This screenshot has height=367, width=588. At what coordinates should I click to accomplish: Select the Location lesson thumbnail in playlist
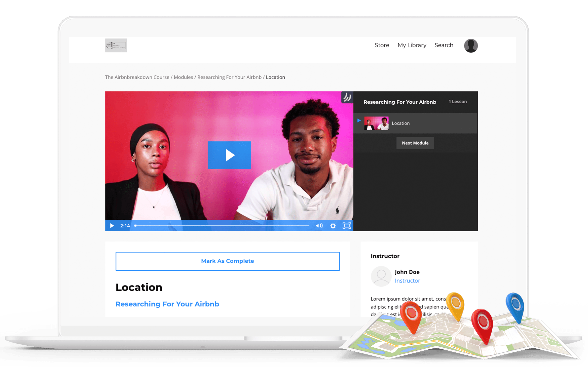376,123
